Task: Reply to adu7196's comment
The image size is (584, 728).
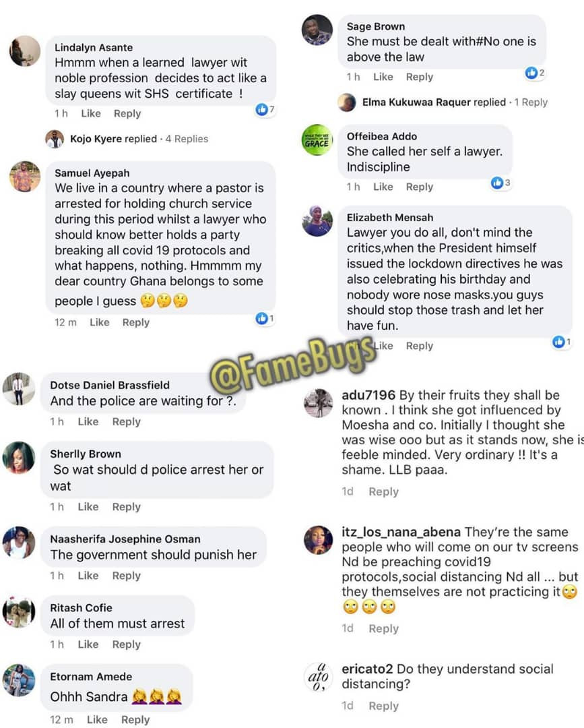Action: 384,491
